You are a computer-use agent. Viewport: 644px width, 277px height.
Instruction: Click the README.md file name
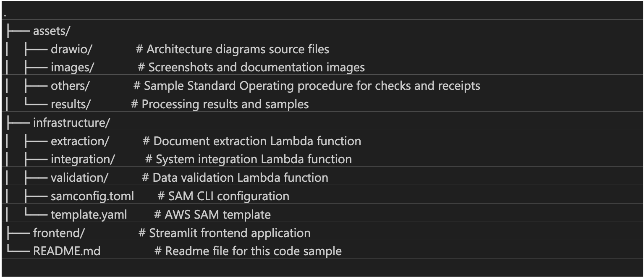tap(67, 251)
